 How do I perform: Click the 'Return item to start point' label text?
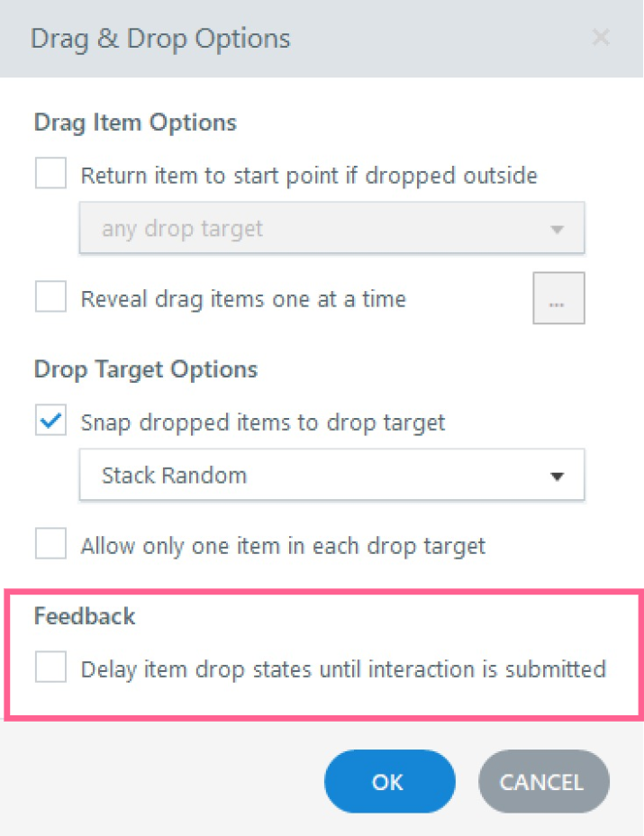(309, 175)
